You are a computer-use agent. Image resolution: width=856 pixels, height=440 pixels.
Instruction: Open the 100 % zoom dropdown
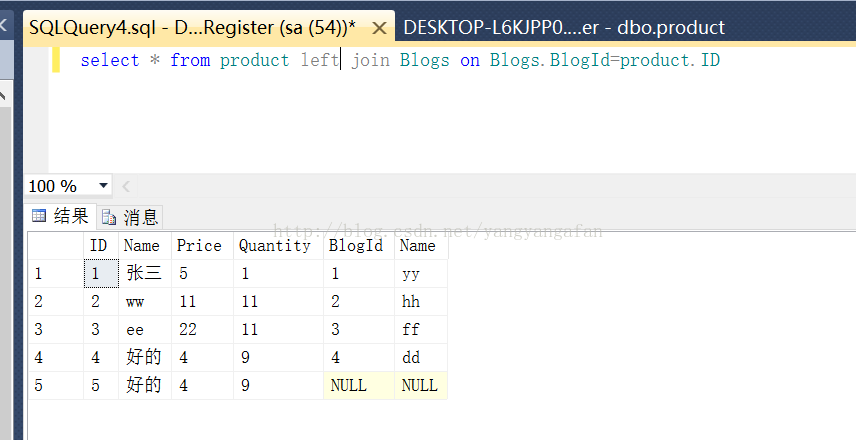pos(103,186)
